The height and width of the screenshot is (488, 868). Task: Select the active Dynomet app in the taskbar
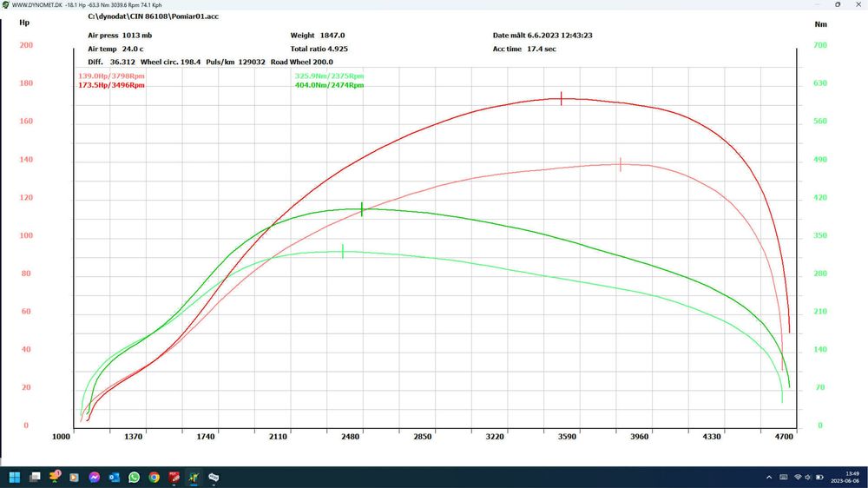[x=194, y=477]
